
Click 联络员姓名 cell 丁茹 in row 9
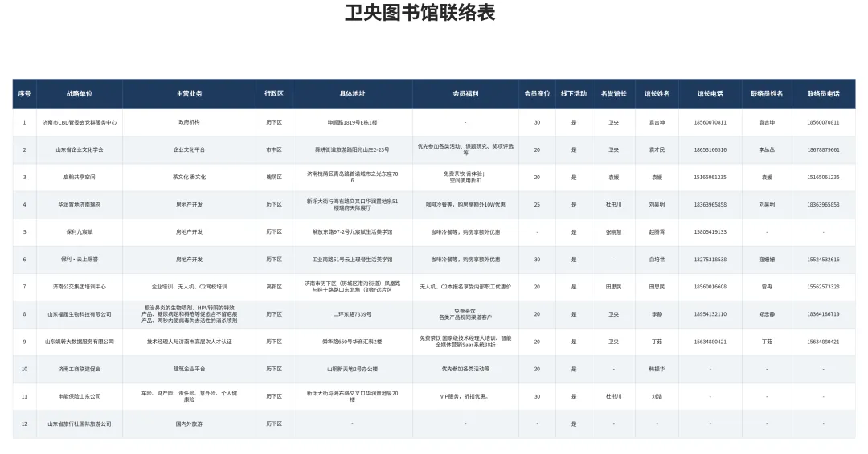[x=767, y=342]
